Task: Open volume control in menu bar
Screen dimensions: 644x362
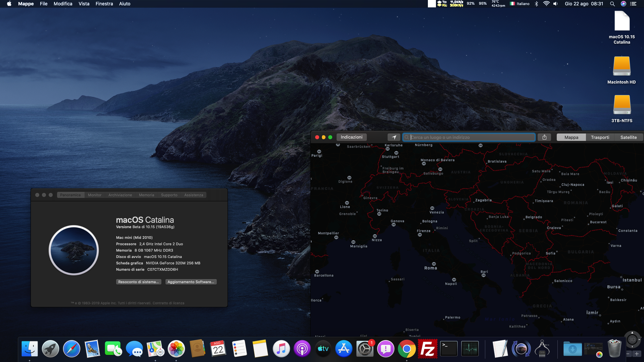Action: [x=555, y=4]
